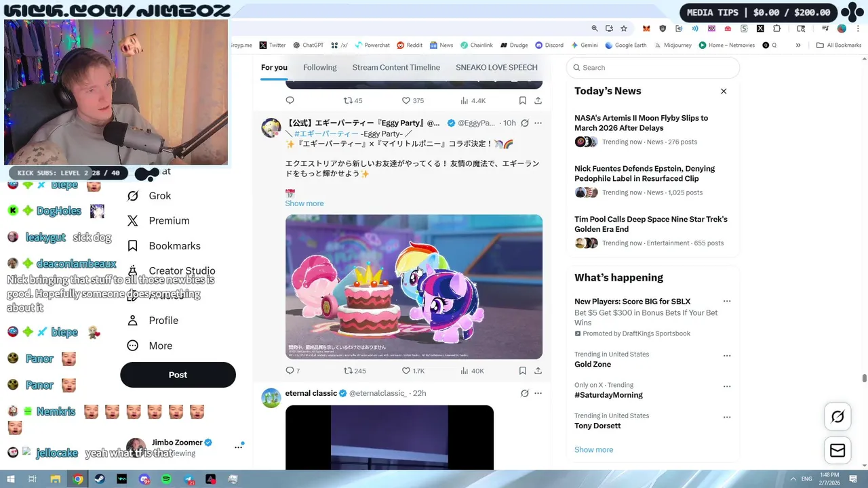
Task: Open the All Bookmarks folder
Action: click(839, 45)
